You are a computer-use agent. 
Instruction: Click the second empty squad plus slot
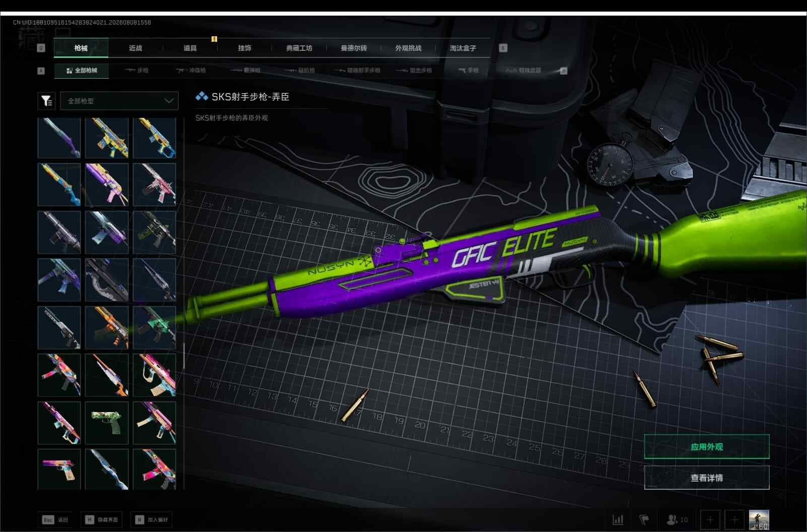click(734, 519)
